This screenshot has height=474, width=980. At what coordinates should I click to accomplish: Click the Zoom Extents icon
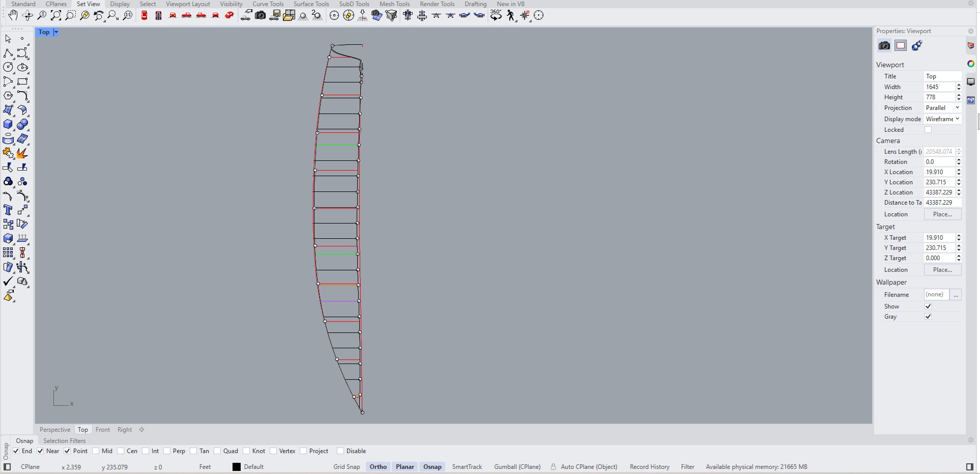tap(56, 15)
